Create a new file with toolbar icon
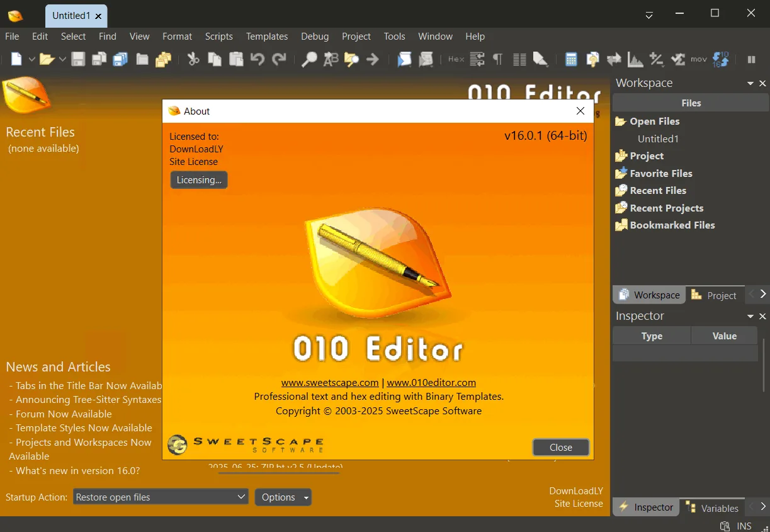Image resolution: width=770 pixels, height=532 pixels. [x=16, y=59]
